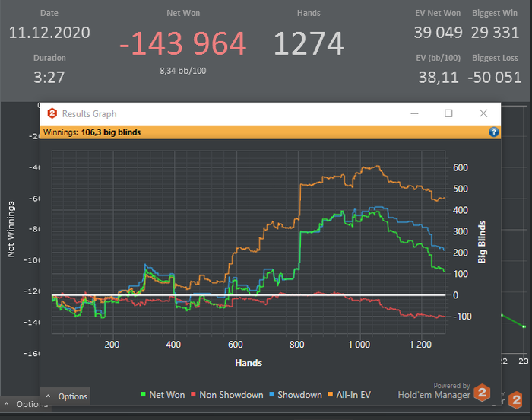Toggle the red Non Showdown legend swatch

(x=193, y=395)
